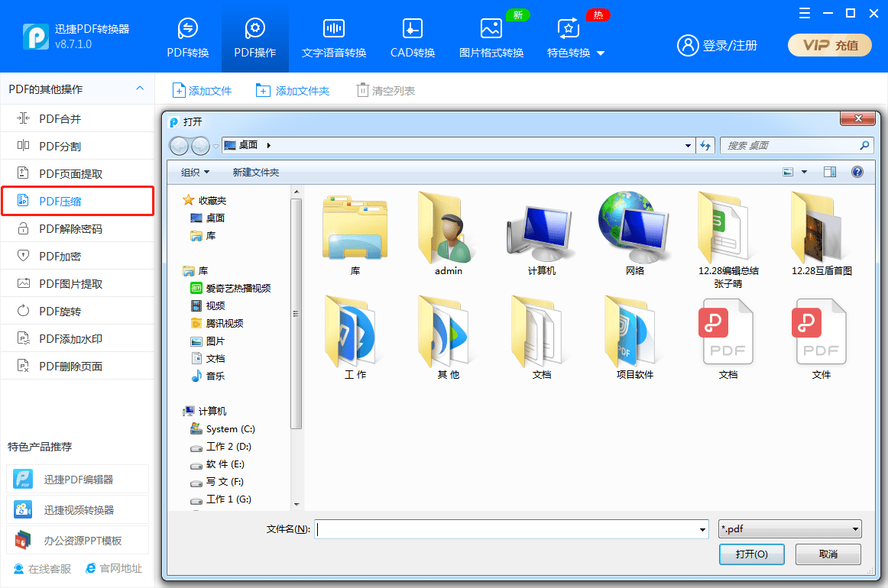Click the 打开(O) button
888x588 pixels.
click(x=751, y=554)
